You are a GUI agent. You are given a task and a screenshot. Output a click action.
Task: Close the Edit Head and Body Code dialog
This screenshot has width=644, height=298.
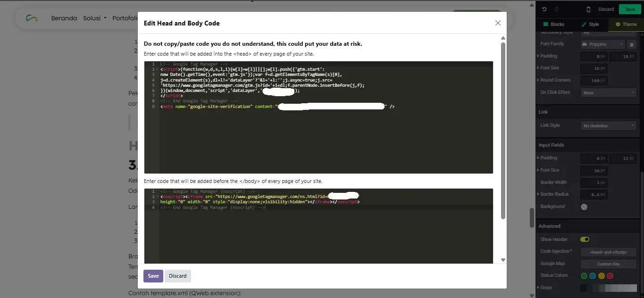[x=498, y=23]
